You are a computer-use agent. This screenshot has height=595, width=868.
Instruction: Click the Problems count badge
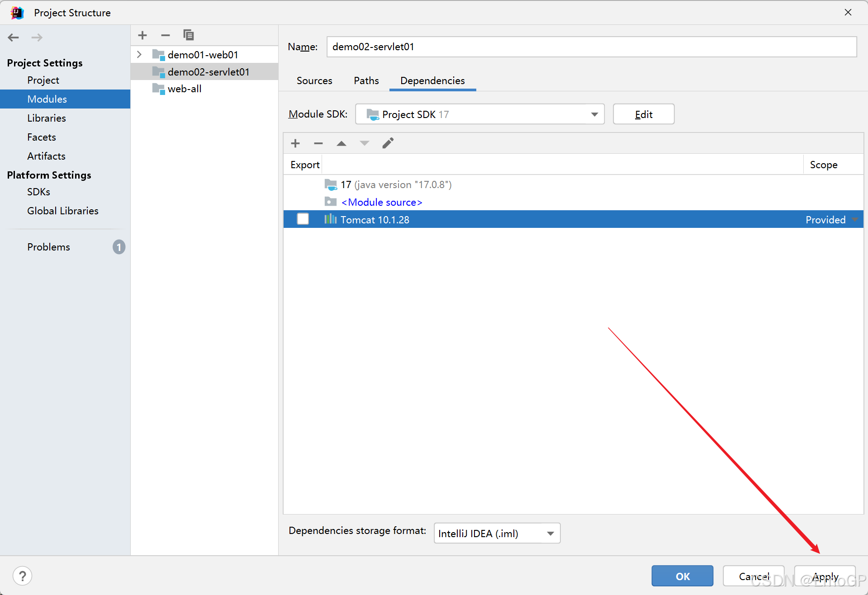119,247
